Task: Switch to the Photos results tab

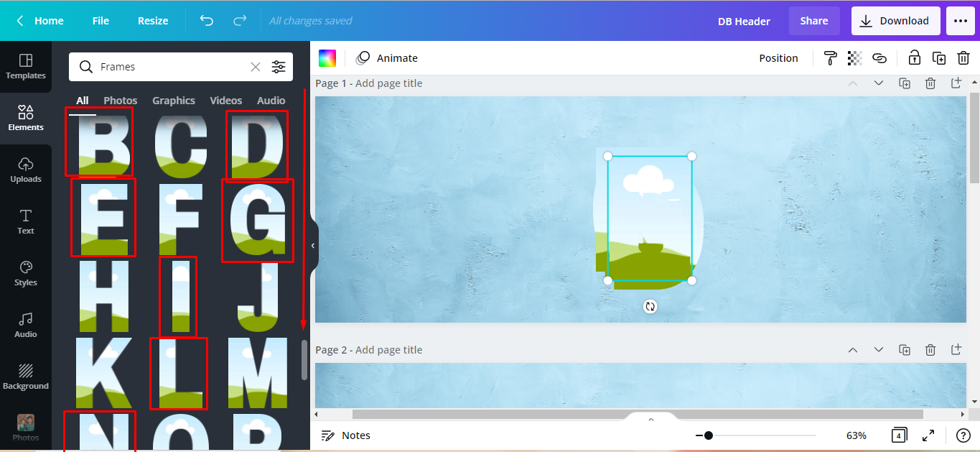Action: click(121, 101)
